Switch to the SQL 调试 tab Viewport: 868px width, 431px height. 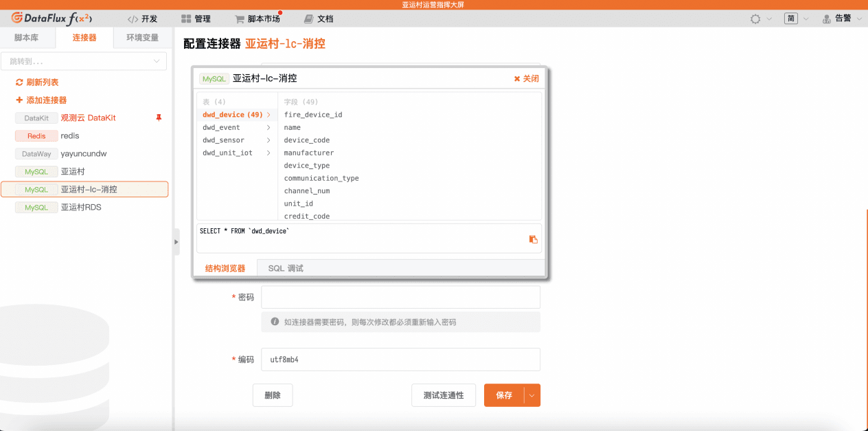point(286,268)
